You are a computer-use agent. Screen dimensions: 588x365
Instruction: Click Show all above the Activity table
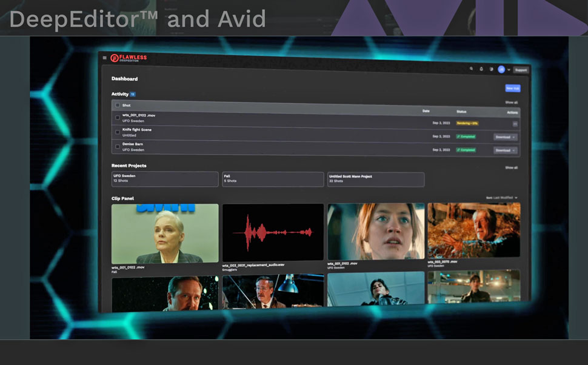pos(512,102)
